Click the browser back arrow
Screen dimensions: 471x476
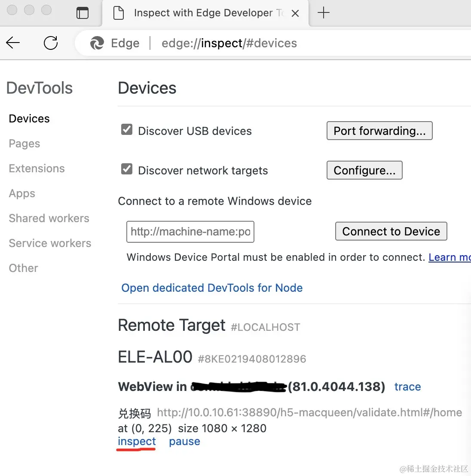point(13,43)
